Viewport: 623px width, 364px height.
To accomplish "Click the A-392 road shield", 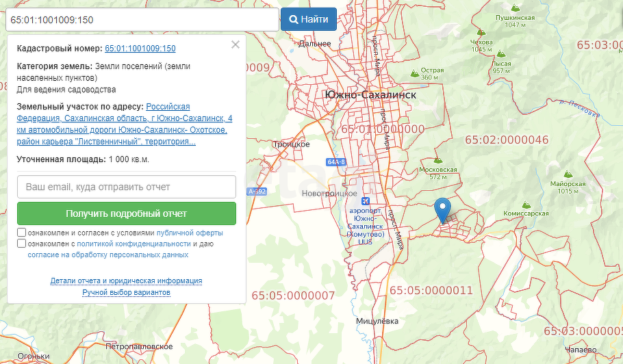I will 256,192.
